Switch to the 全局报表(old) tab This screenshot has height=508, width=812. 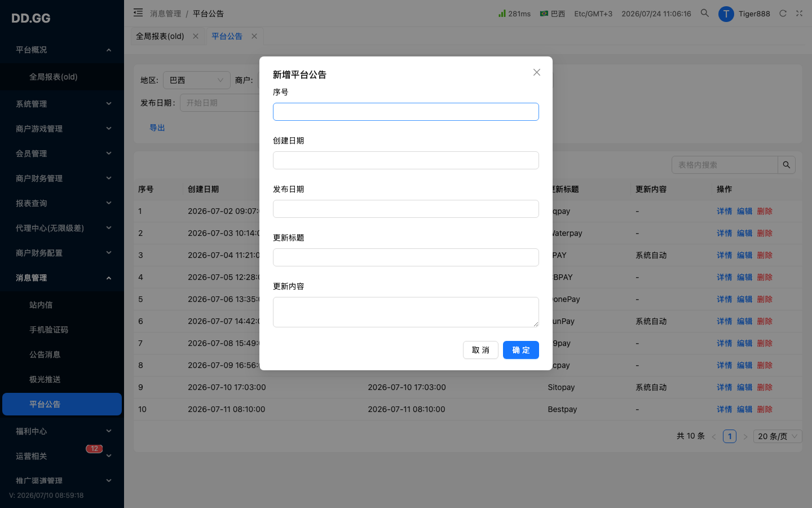160,36
